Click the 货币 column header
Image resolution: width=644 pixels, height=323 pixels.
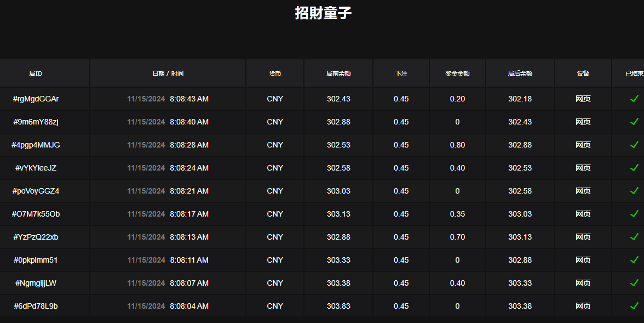tap(274, 73)
